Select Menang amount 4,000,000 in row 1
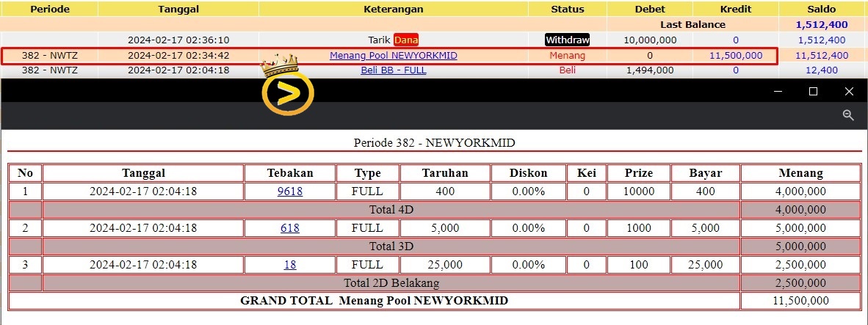This screenshot has height=325, width=868. [800, 191]
